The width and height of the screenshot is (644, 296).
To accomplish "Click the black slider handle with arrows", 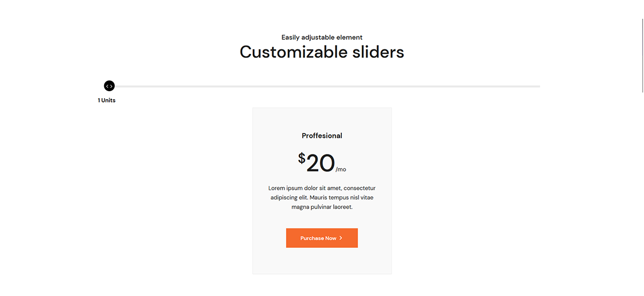I will coord(109,86).
